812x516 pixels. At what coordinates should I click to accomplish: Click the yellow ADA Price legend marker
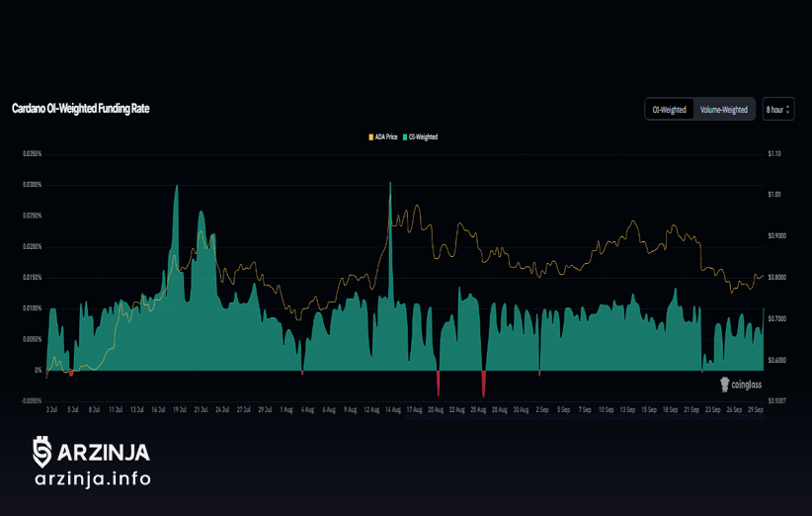coord(370,137)
